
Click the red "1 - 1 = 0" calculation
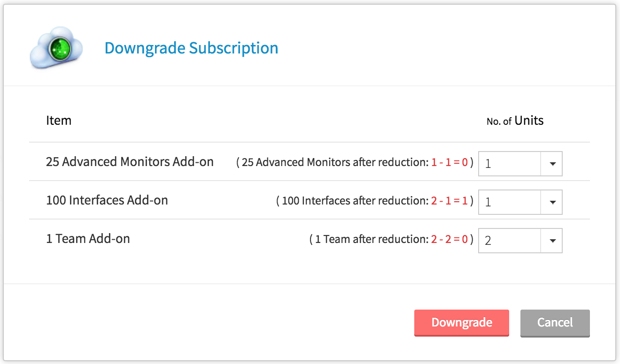449,163
